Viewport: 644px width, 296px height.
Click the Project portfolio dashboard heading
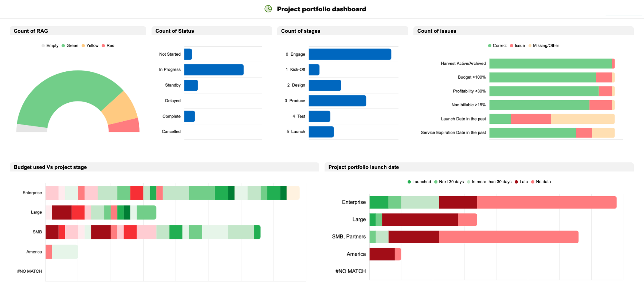click(x=322, y=9)
